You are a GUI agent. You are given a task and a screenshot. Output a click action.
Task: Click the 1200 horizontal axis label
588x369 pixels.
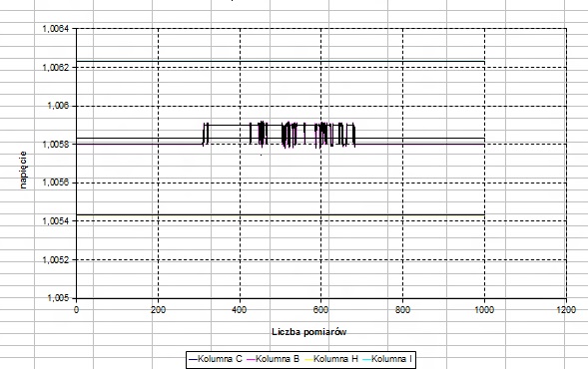pyautogui.click(x=566, y=310)
